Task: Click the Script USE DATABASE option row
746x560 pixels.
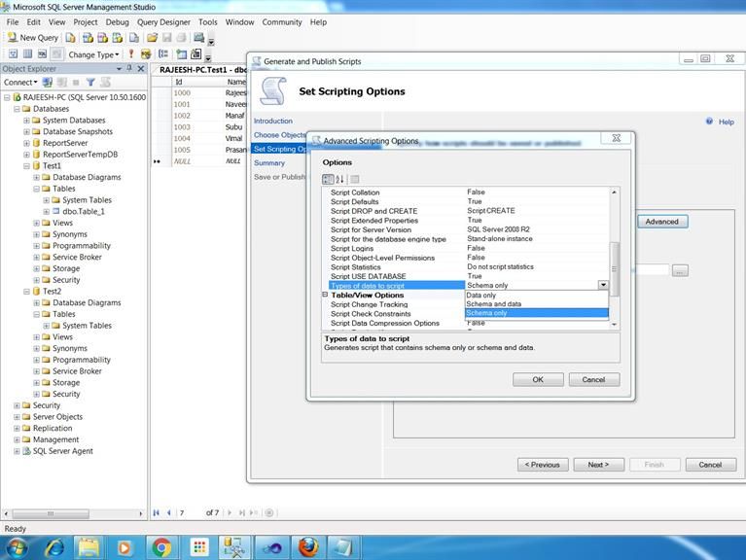Action: [469, 276]
